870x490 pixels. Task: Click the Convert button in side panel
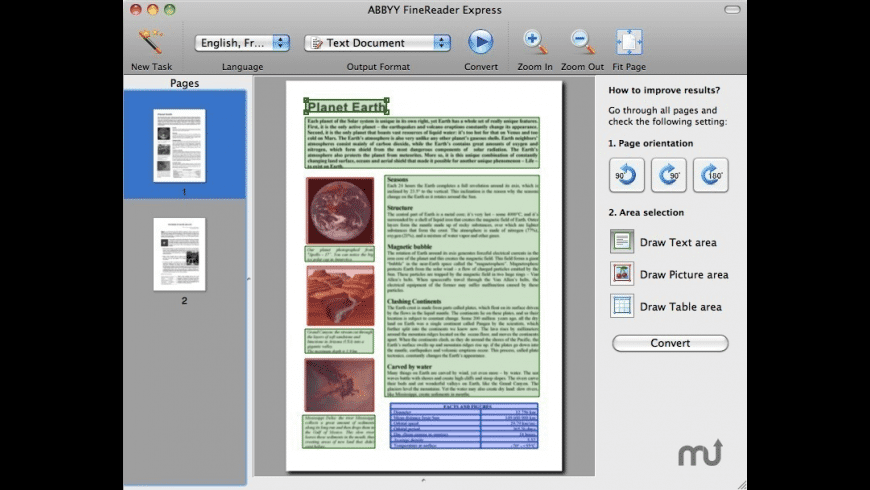click(669, 343)
